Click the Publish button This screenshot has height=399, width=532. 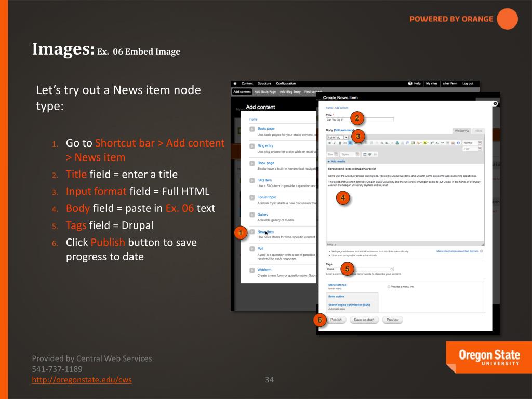(336, 320)
